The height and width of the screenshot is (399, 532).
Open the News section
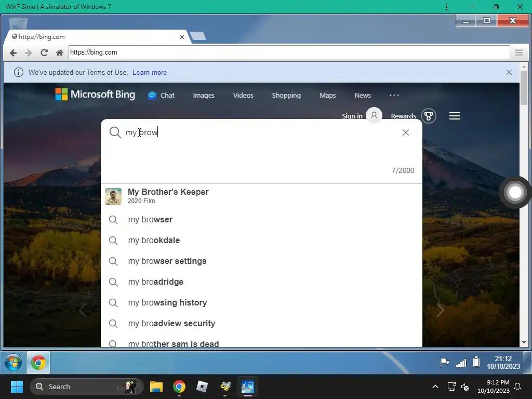click(x=363, y=96)
